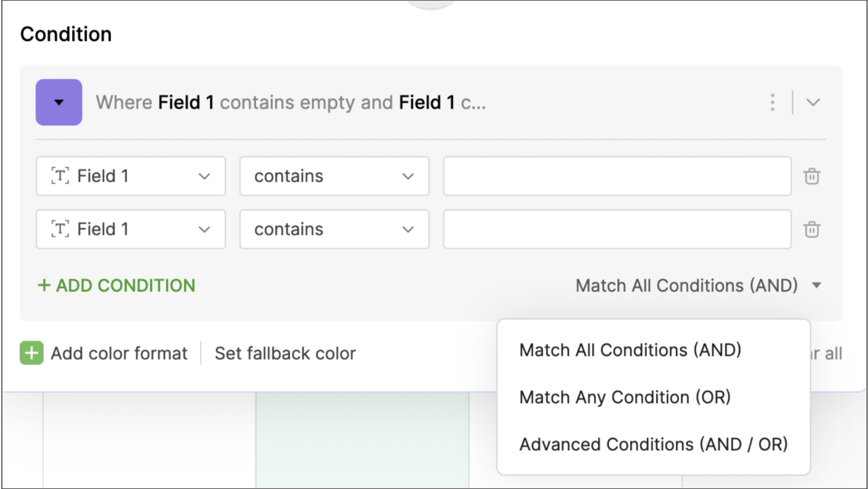Open the purple color swatch picker
Image resolution: width=868 pixels, height=489 pixels.
[x=59, y=102]
